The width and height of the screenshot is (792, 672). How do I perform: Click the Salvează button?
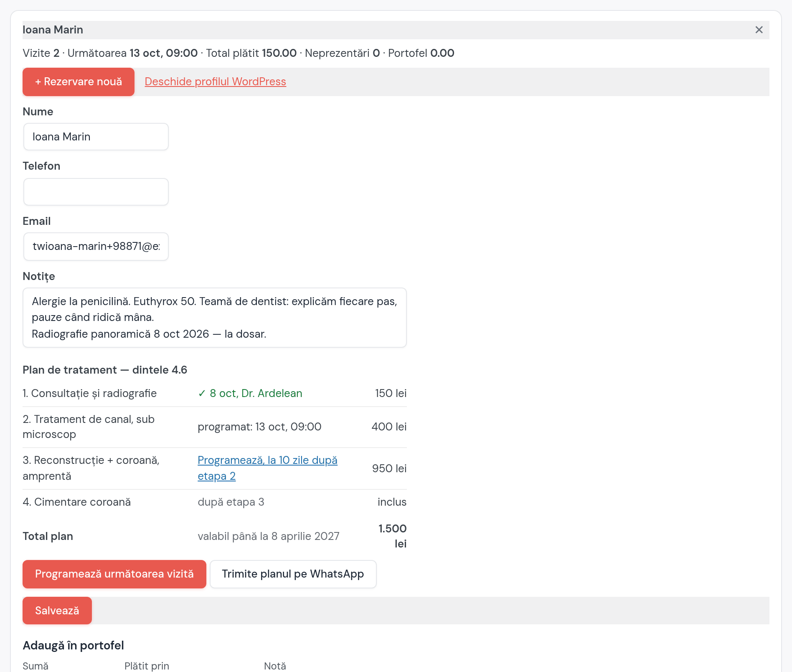point(57,611)
